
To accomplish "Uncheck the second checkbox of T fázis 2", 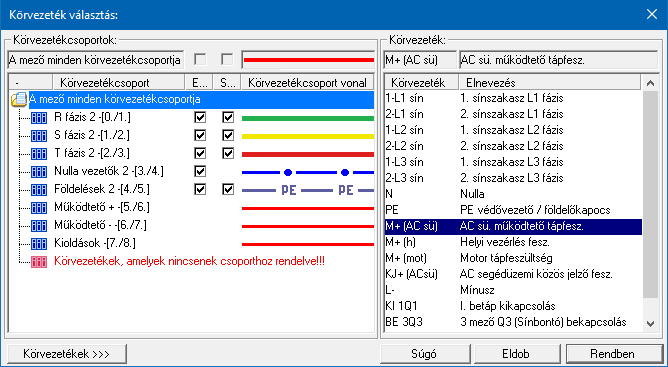I will (228, 153).
